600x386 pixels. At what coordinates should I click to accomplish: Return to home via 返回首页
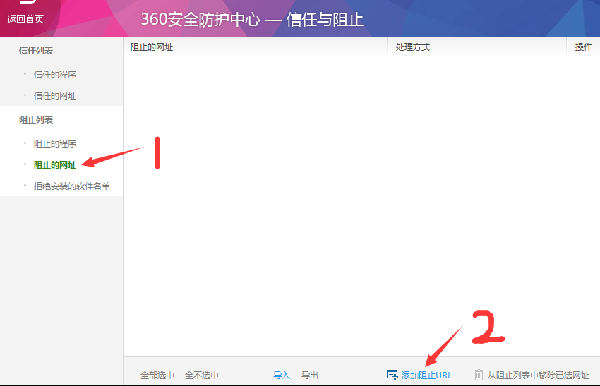pos(26,19)
